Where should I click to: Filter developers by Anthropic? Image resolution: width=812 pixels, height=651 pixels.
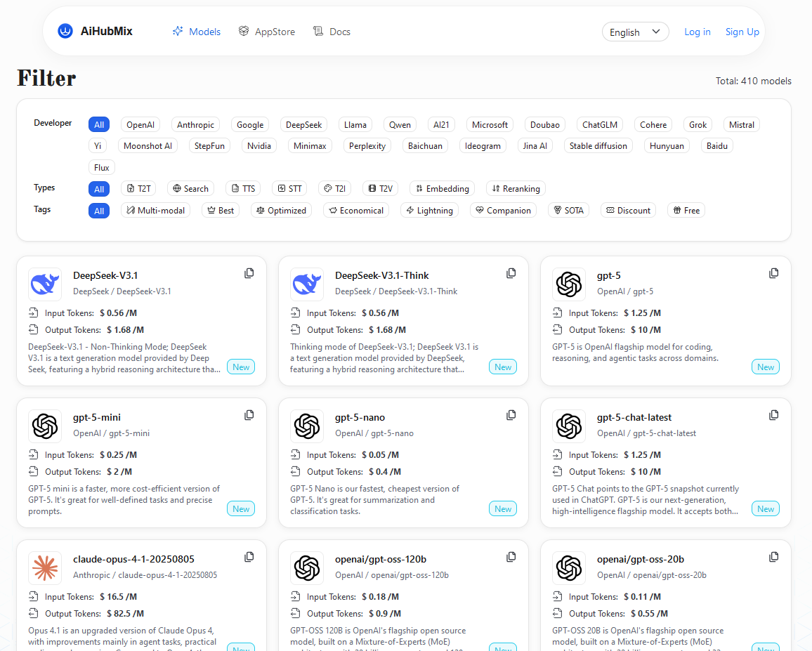[195, 125]
